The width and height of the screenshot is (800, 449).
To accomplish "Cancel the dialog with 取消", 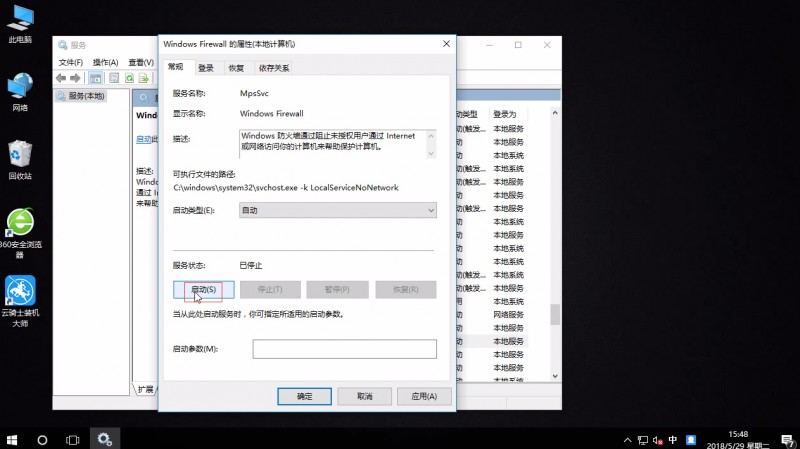I will [x=364, y=396].
